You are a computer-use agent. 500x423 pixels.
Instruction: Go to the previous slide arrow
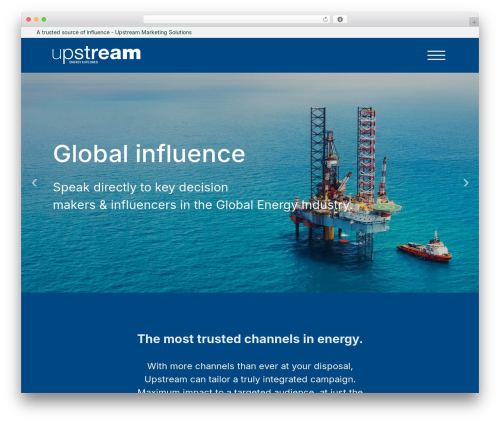tap(34, 183)
